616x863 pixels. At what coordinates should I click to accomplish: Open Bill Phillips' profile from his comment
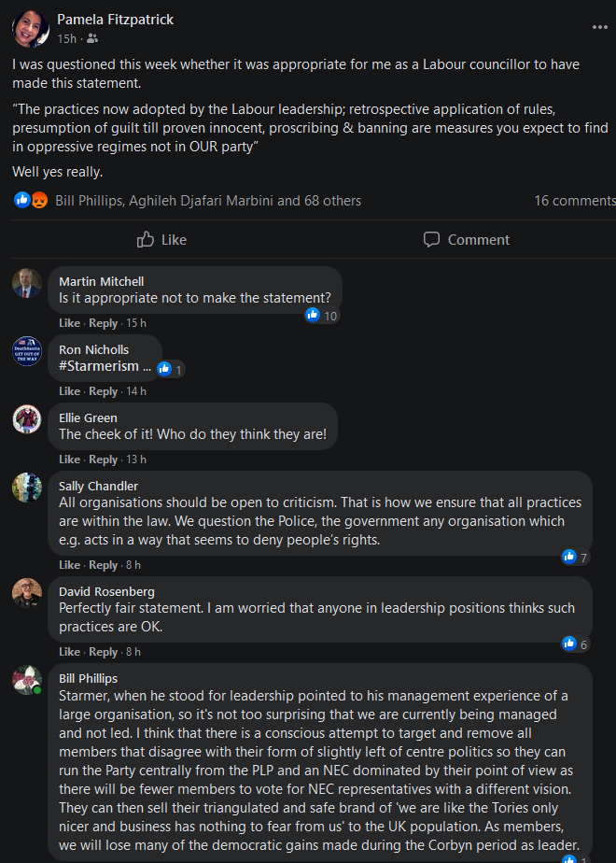pyautogui.click(x=88, y=678)
